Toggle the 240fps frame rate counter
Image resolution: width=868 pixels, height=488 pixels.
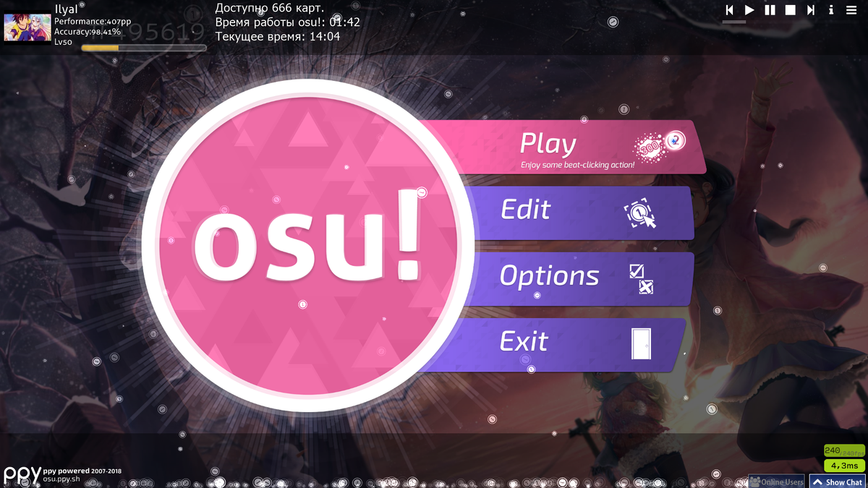coord(844,450)
